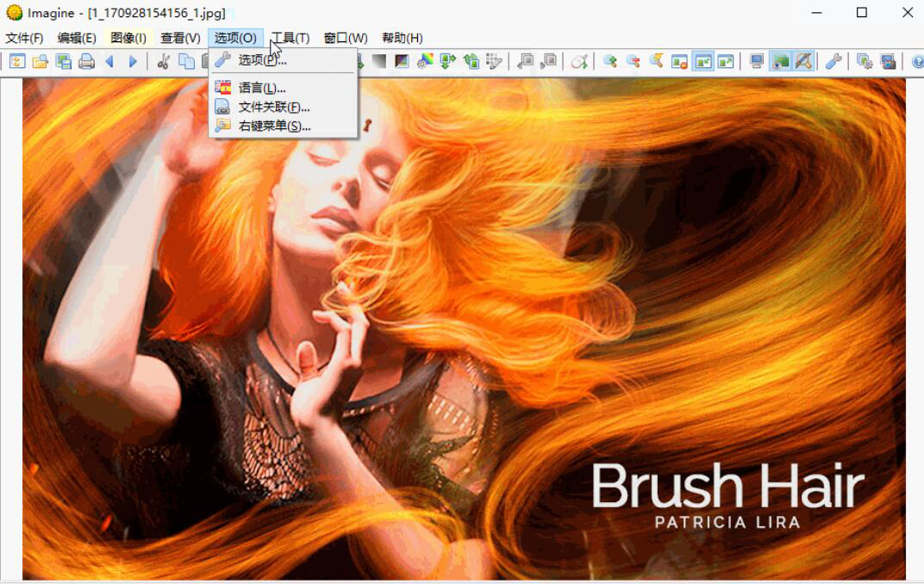The image size is (924, 584).
Task: Choose 语言(L)... from the dropdown menu
Action: [283, 89]
